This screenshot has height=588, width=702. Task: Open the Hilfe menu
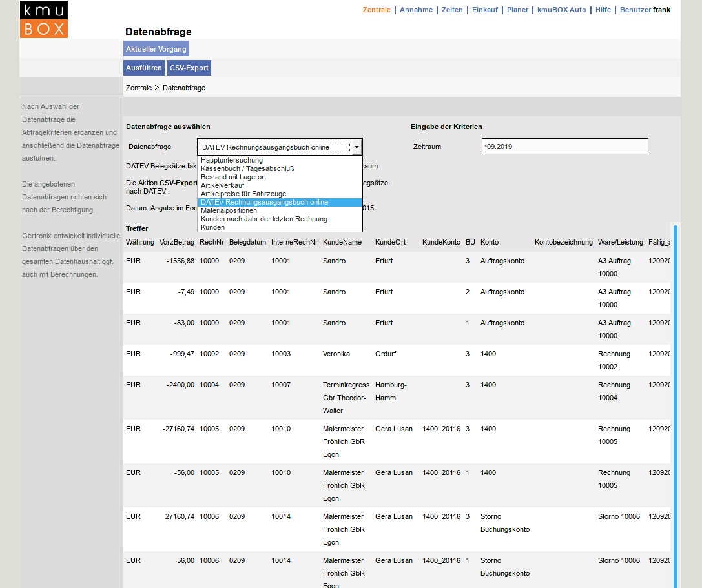tap(603, 10)
